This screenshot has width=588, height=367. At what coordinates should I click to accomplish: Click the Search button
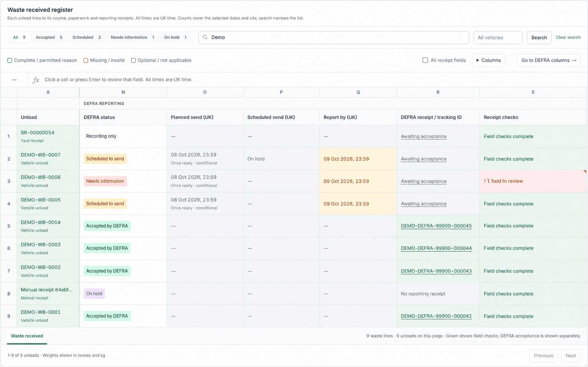539,37
